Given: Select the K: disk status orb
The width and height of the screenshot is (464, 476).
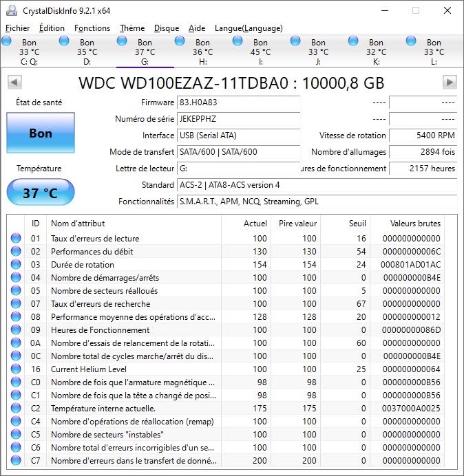Looking at the screenshot, I should click(x=353, y=41).
